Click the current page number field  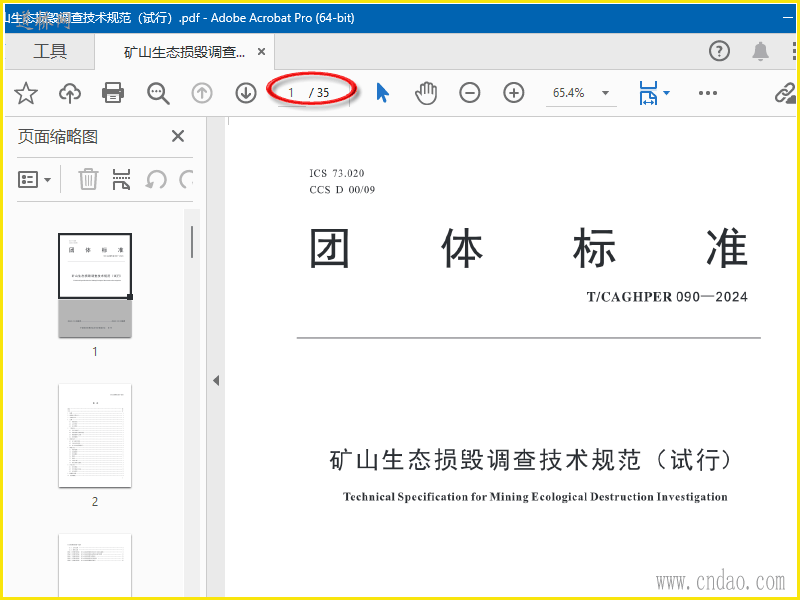(x=291, y=93)
